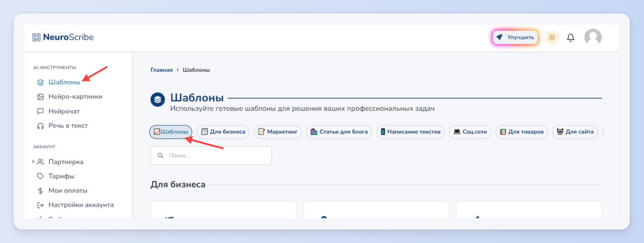Image resolution: width=644 pixels, height=243 pixels.
Task: Select the Соц.сети category chip
Action: pyautogui.click(x=470, y=132)
